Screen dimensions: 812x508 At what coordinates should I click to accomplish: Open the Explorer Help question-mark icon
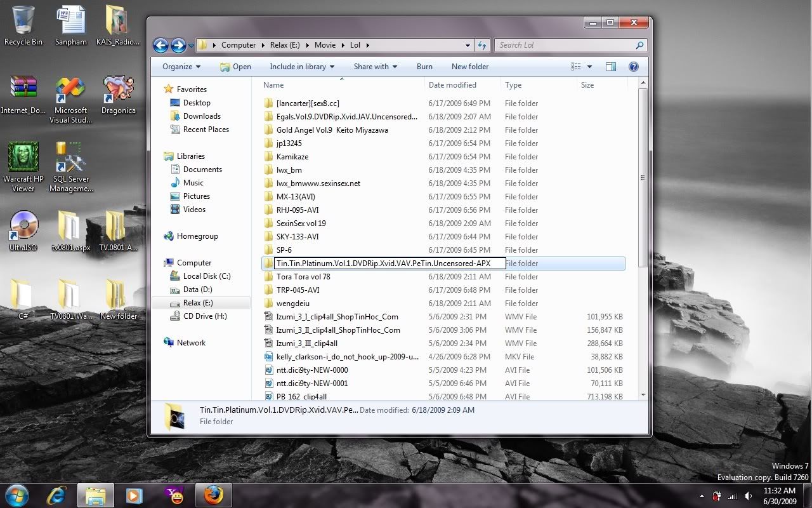coord(633,67)
